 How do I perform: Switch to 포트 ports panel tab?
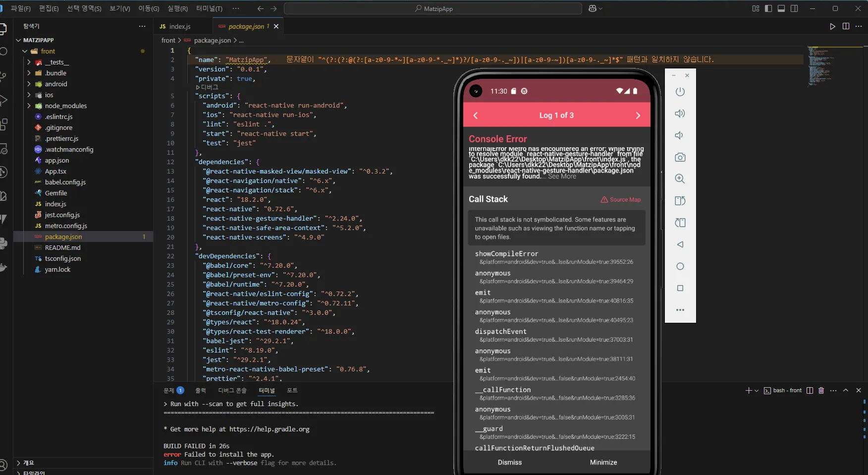[x=292, y=390]
